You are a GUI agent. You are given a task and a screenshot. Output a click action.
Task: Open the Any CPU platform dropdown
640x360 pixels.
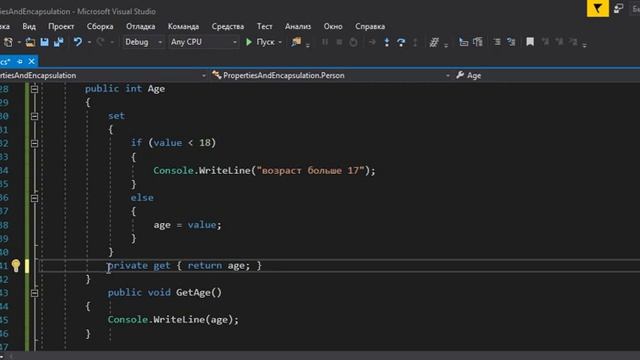click(x=203, y=42)
